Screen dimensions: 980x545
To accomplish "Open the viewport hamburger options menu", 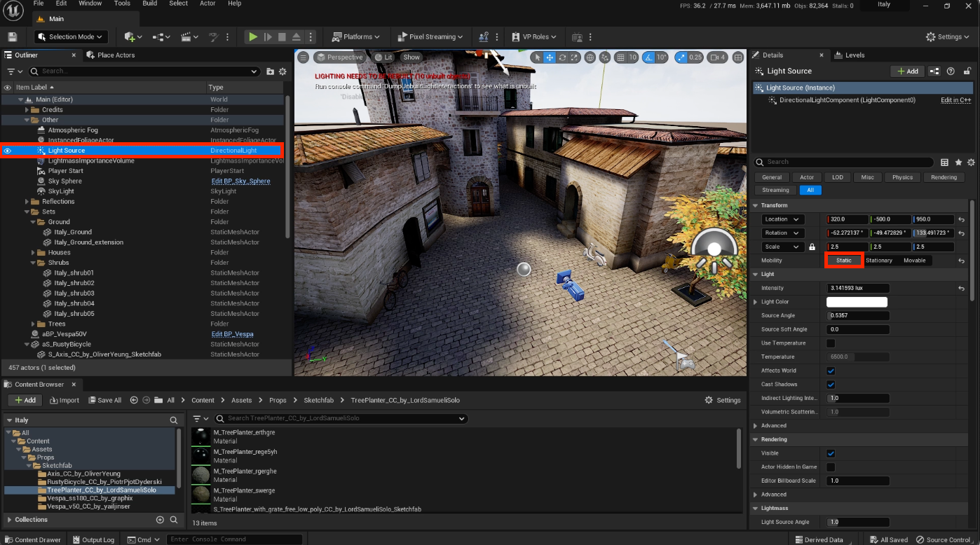I will [x=304, y=57].
